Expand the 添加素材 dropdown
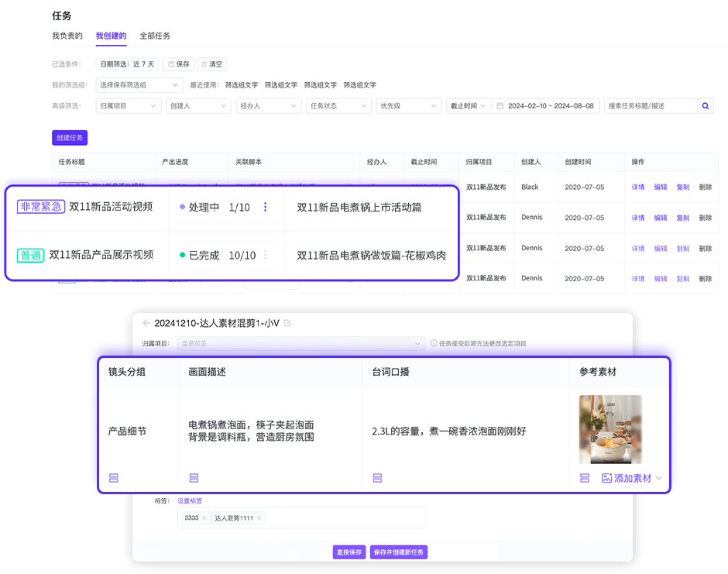 659,478
